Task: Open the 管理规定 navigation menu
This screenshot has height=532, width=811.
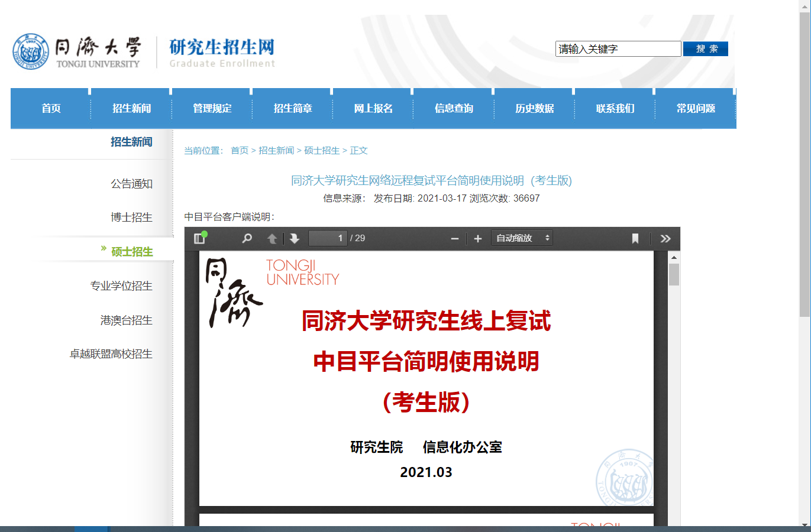Action: click(x=212, y=108)
